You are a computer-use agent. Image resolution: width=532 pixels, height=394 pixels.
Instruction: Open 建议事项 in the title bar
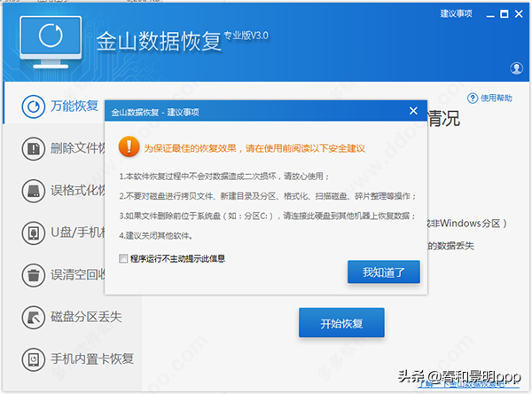tap(456, 13)
